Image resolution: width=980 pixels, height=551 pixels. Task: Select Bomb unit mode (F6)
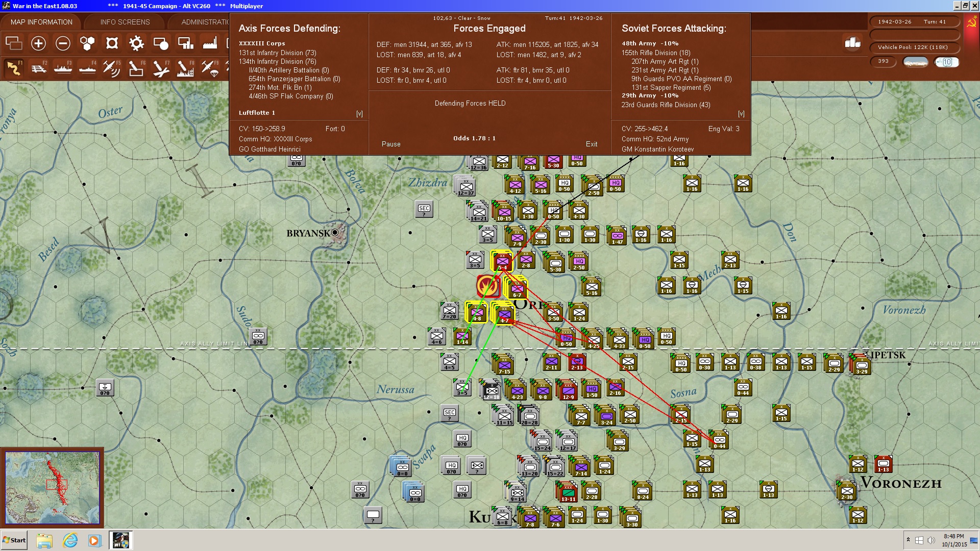coord(136,68)
